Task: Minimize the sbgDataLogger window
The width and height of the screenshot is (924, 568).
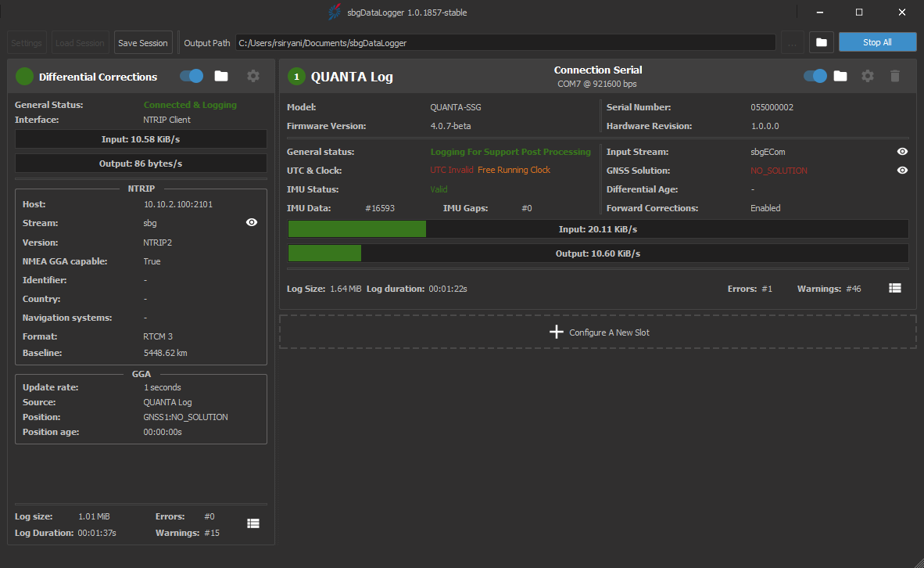Action: pyautogui.click(x=820, y=12)
